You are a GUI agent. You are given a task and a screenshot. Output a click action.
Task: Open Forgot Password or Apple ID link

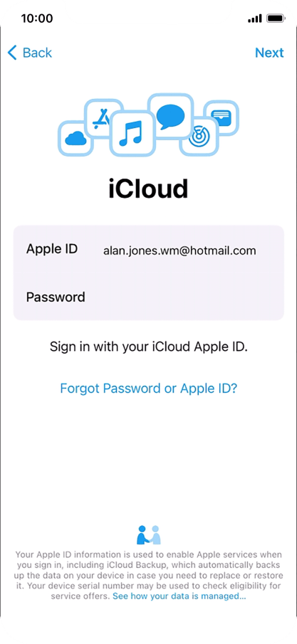(148, 388)
